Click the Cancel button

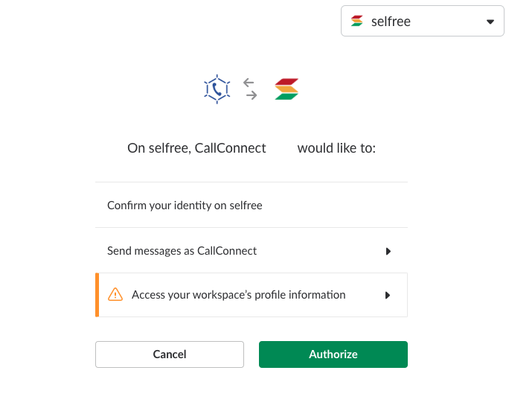[170, 354]
